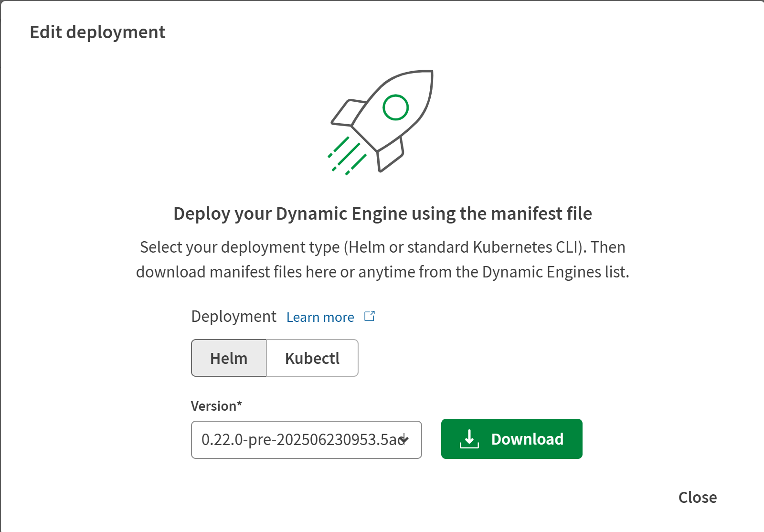
Task: Open the version selector showing 0.22.0-pre
Action: coord(301,439)
